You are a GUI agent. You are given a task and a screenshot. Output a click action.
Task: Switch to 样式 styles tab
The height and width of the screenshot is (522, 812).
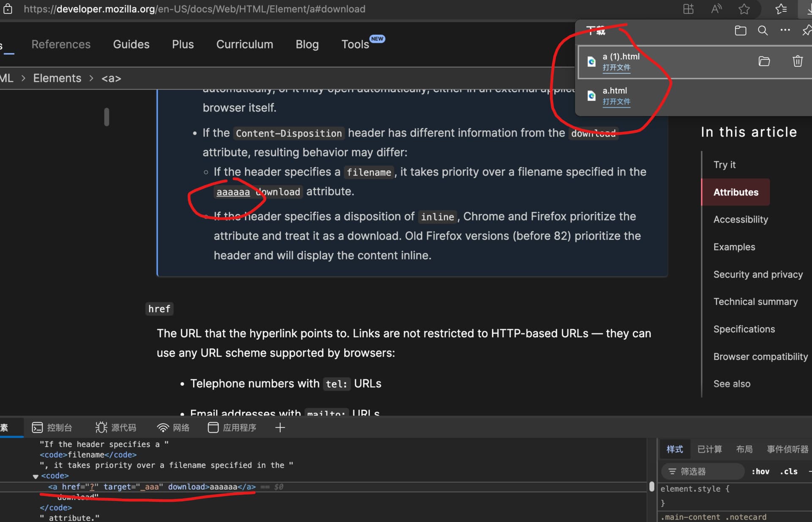coord(675,449)
